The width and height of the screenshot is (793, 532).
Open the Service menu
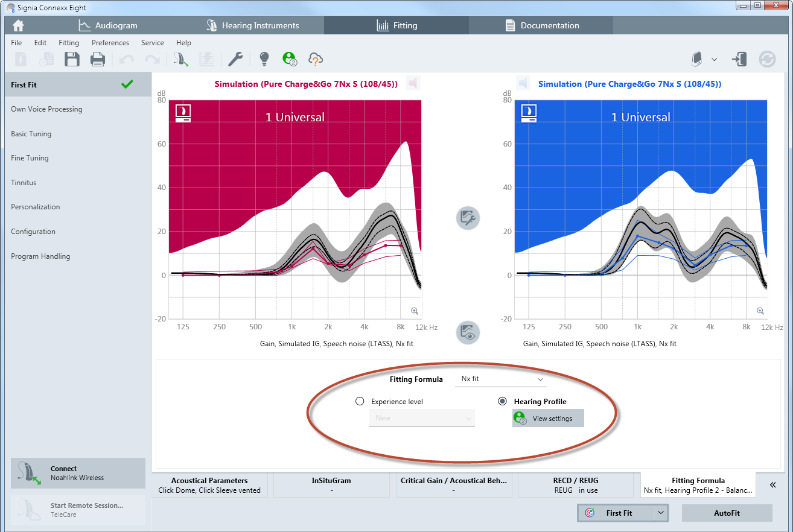click(x=153, y=43)
